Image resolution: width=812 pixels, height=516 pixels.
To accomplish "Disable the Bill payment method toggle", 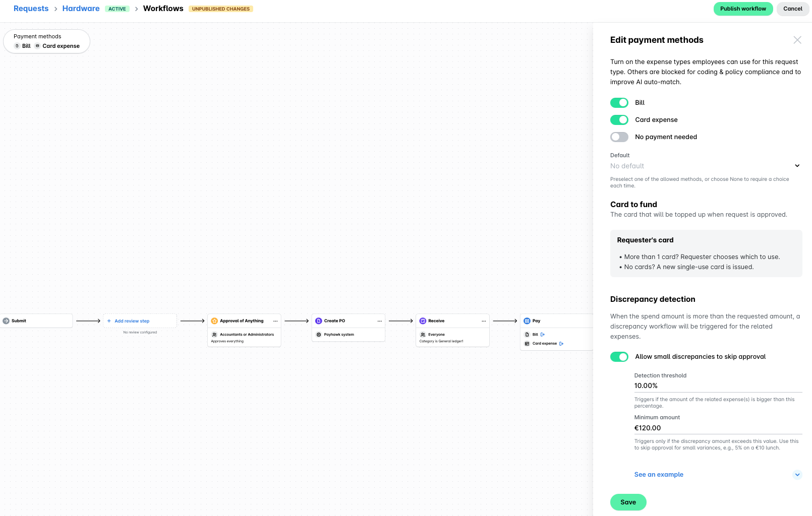I will tap(619, 102).
